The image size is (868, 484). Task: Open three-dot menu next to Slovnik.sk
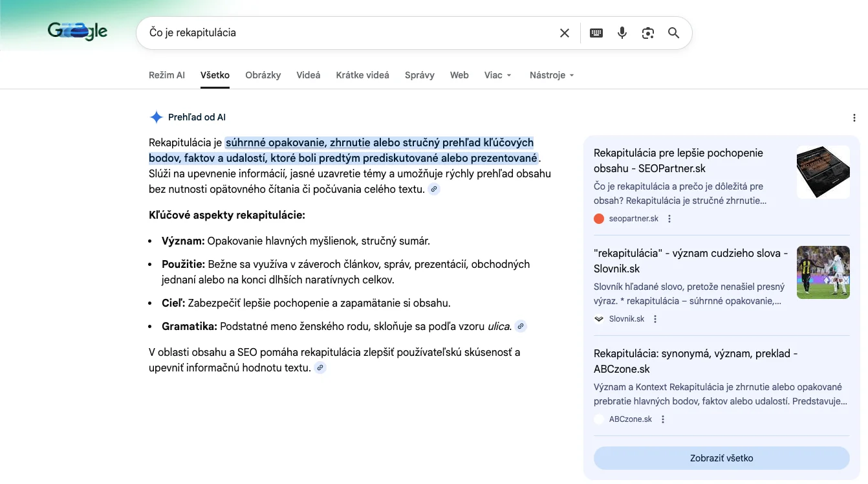tap(655, 319)
